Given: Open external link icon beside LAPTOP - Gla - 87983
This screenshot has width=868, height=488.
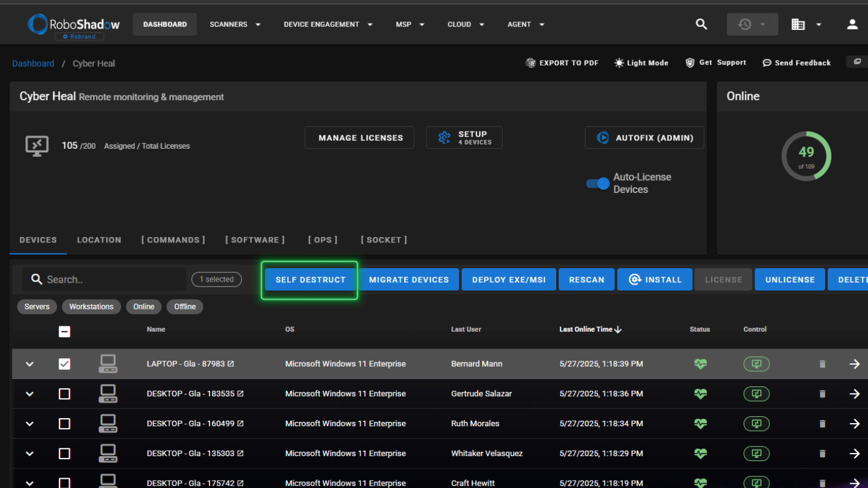Looking at the screenshot, I should [231, 364].
